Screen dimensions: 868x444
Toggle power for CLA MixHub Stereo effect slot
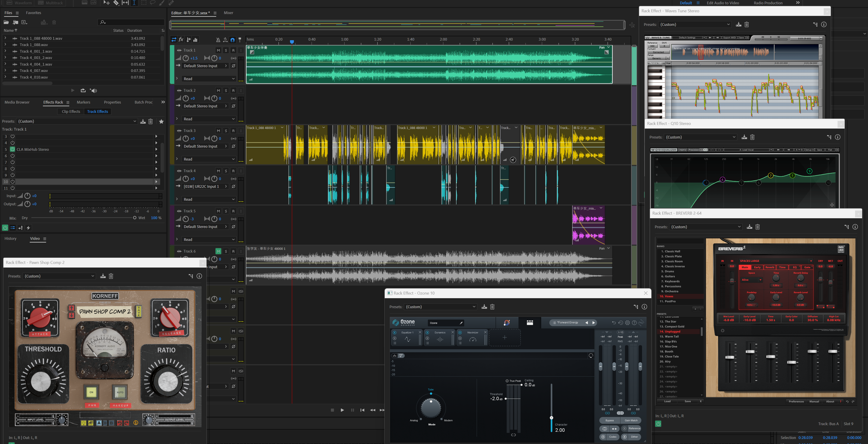click(x=12, y=149)
